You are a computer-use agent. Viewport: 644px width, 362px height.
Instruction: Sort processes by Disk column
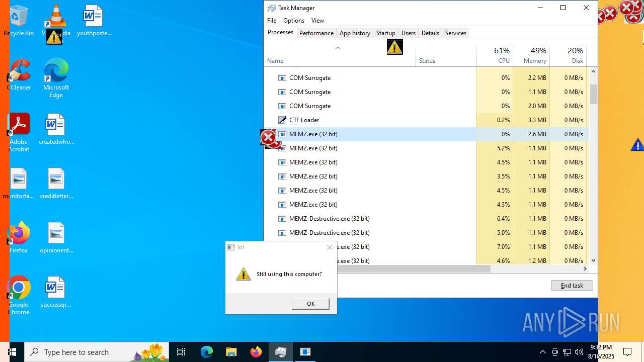[x=568, y=55]
